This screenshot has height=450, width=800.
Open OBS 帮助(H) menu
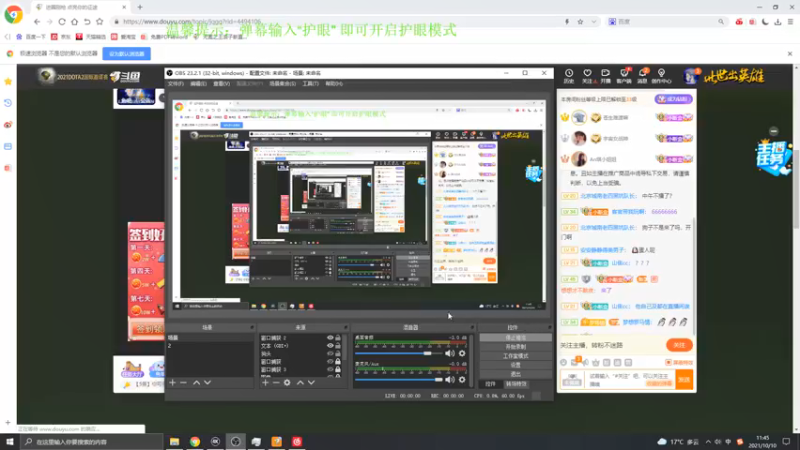pyautogui.click(x=334, y=84)
